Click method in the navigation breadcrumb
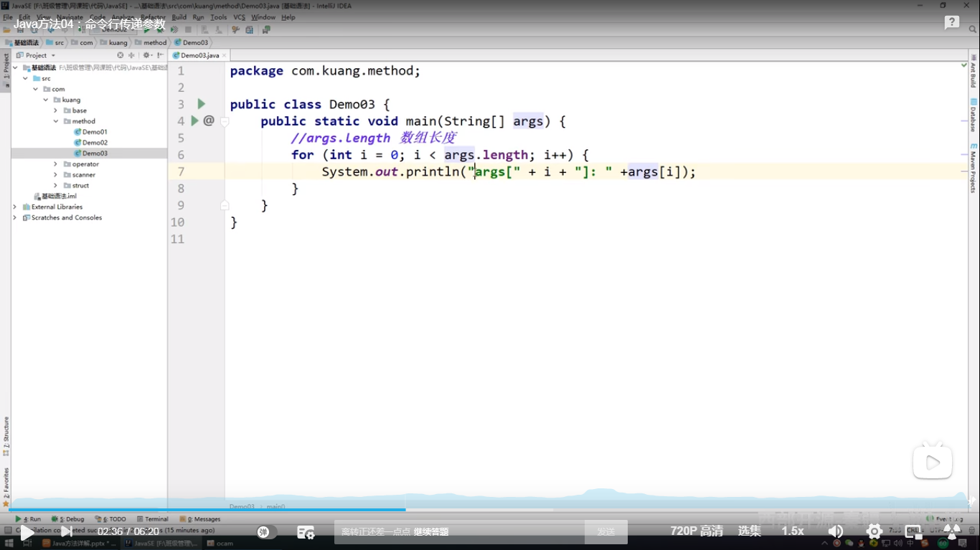 click(150, 42)
